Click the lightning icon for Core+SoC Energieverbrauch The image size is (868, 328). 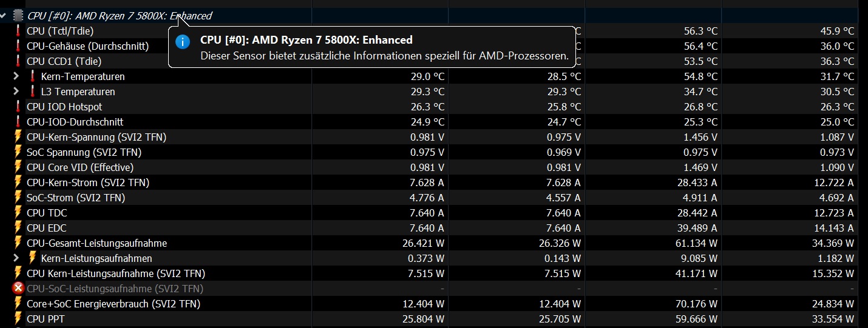[18, 303]
